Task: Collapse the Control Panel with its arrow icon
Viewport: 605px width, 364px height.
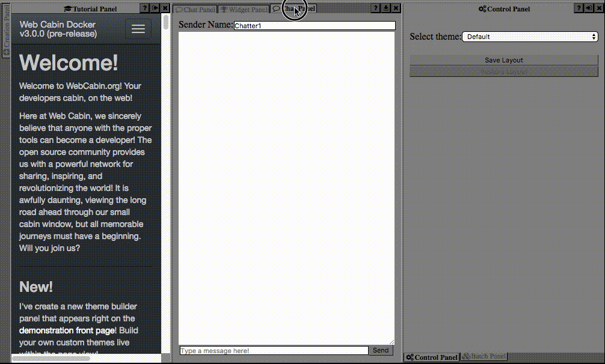Action: tap(589, 8)
